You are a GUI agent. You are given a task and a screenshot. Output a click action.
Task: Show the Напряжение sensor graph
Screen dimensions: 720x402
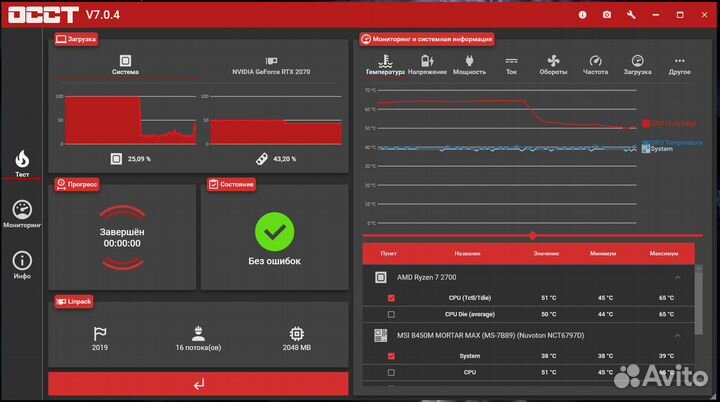coord(427,65)
